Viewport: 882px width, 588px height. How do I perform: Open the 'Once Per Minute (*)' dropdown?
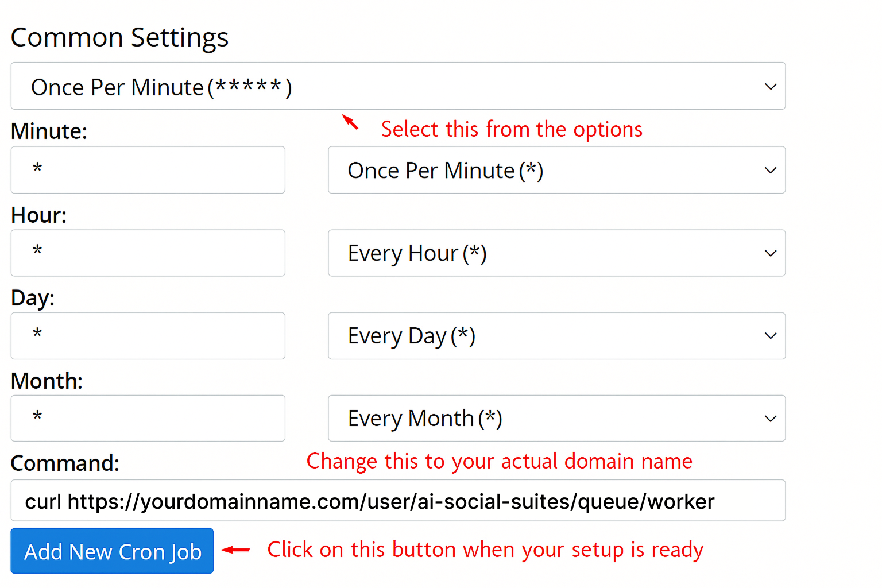[x=556, y=170]
